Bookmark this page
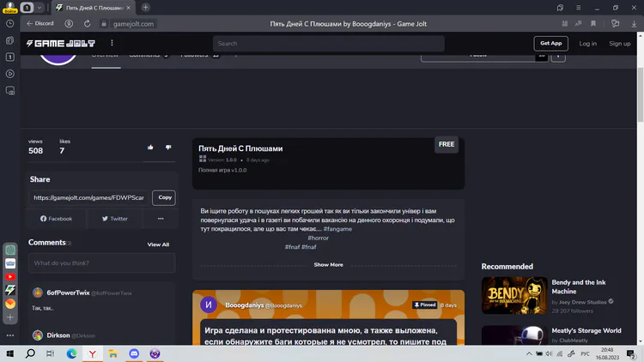The height and width of the screenshot is (362, 644). [x=593, y=24]
